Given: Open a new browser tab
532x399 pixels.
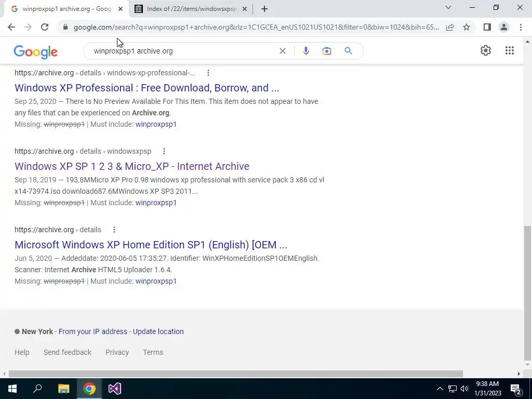Looking at the screenshot, I should [x=264, y=9].
